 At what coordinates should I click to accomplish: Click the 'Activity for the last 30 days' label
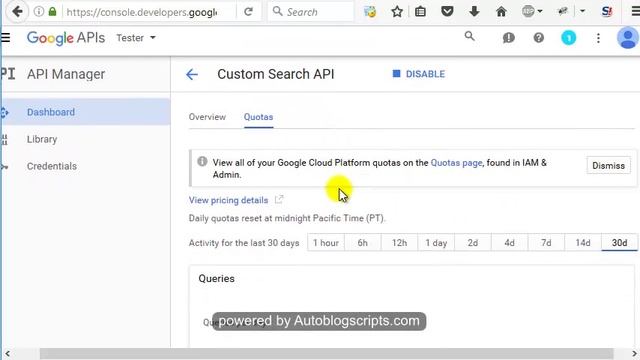point(244,243)
